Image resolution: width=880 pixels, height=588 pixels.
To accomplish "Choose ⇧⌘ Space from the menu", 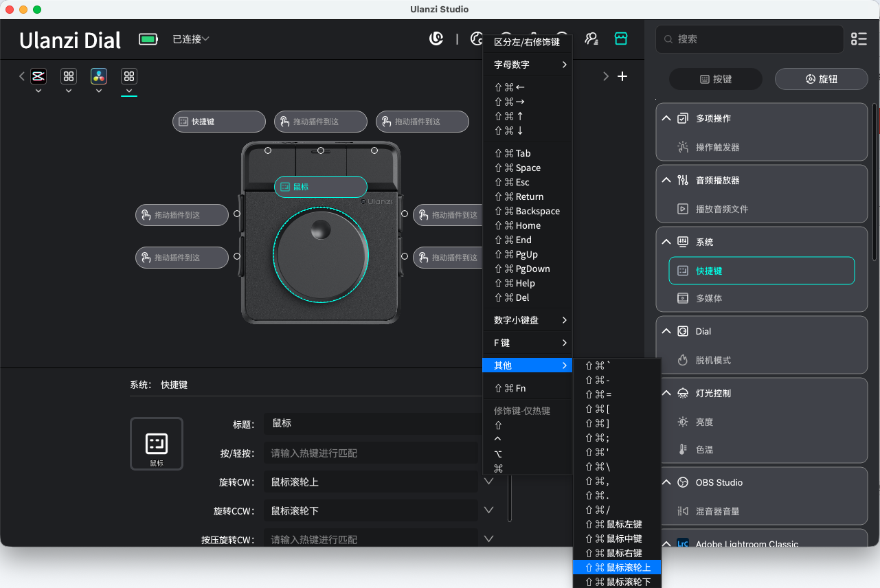I will [528, 168].
